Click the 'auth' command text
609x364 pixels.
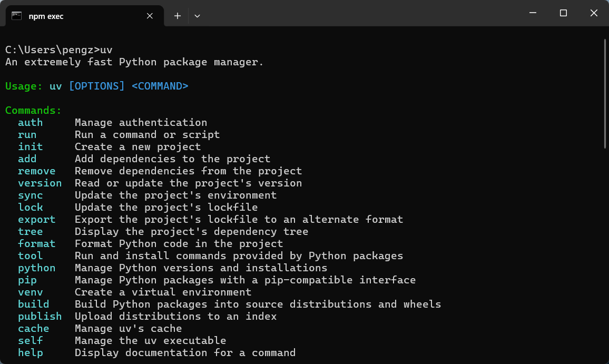pyautogui.click(x=31, y=123)
